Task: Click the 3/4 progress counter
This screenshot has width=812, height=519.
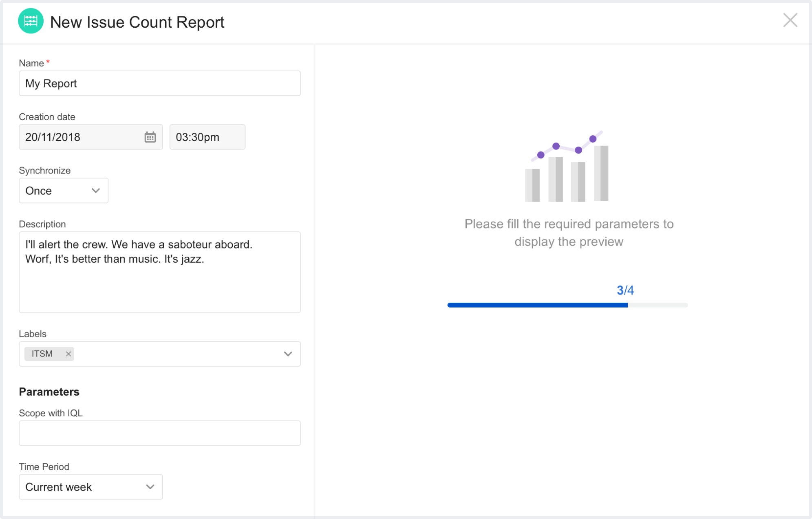Action: (x=625, y=290)
